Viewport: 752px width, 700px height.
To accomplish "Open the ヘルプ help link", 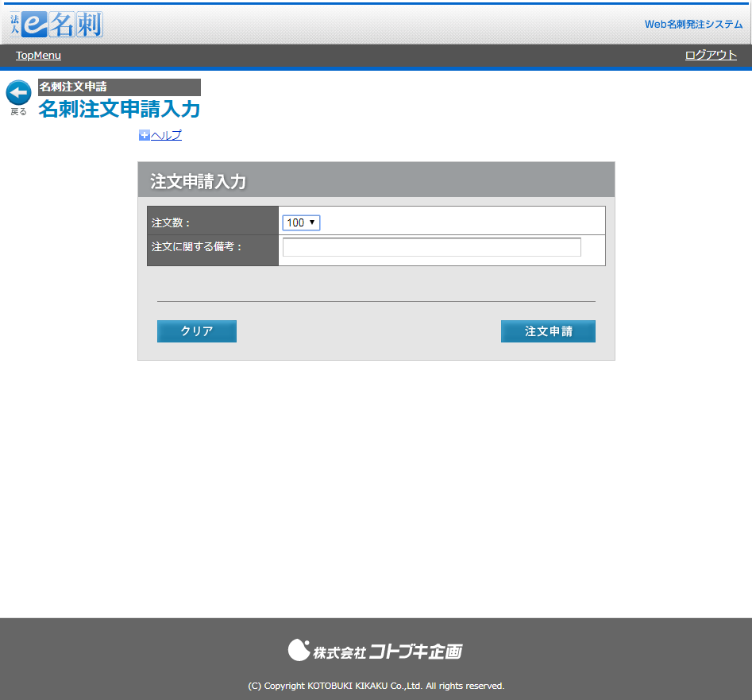I will (x=167, y=135).
